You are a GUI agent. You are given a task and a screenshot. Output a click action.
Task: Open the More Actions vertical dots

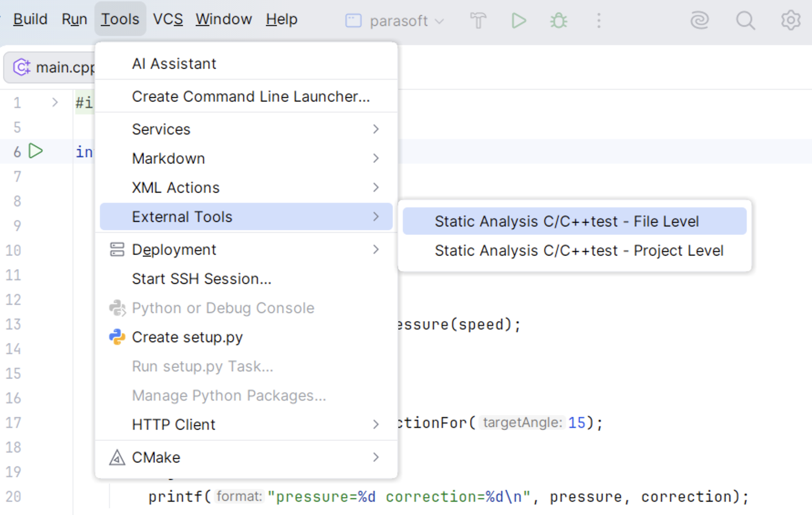point(599,21)
